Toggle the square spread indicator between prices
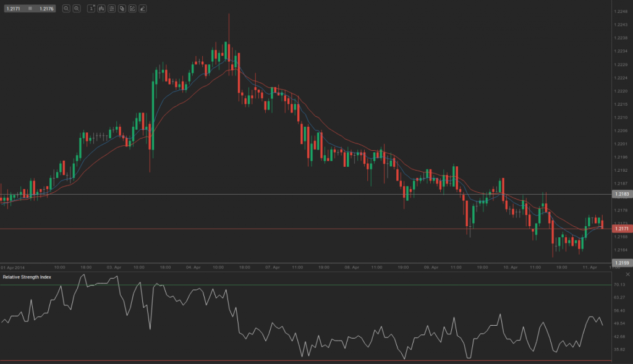Image resolution: width=633 pixels, height=364 pixels. [30, 9]
